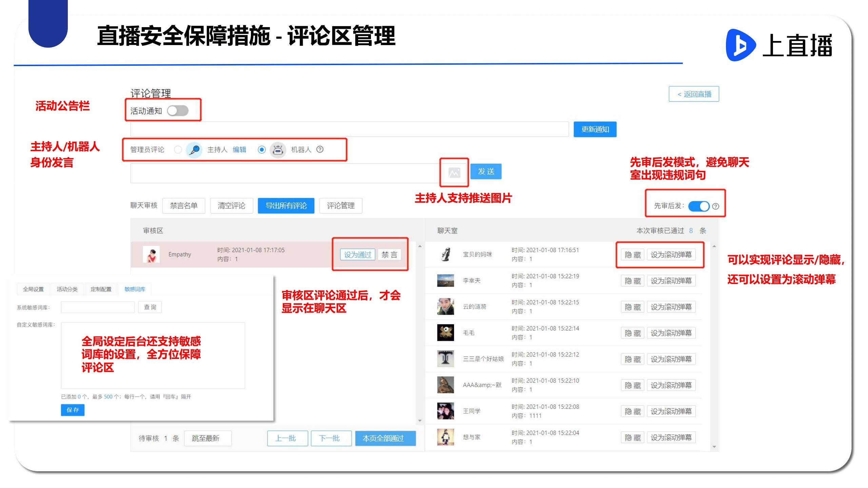
Task: Click the activity notice text field
Action: pos(350,129)
